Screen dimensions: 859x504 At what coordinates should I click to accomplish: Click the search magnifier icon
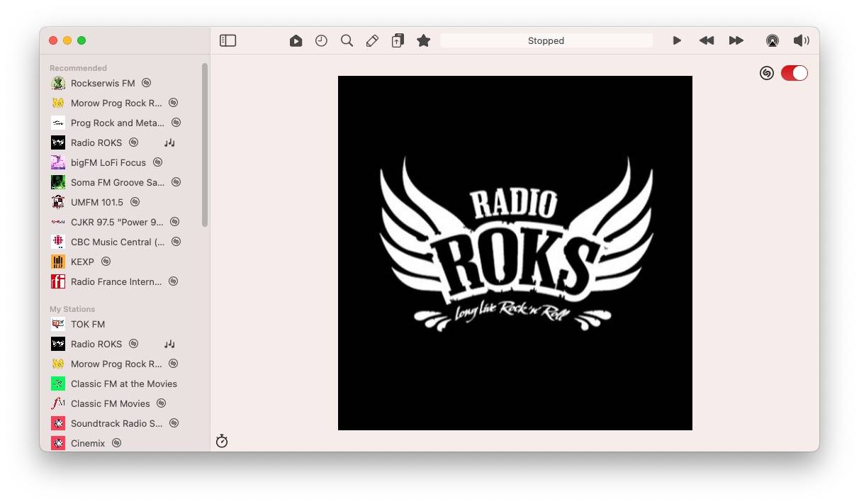(347, 41)
